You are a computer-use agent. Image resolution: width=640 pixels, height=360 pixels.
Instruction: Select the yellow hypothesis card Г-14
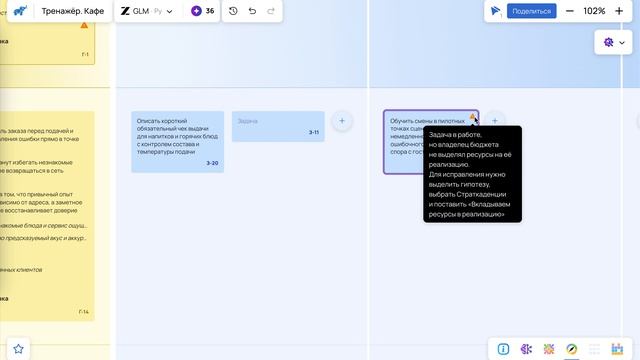[47, 216]
